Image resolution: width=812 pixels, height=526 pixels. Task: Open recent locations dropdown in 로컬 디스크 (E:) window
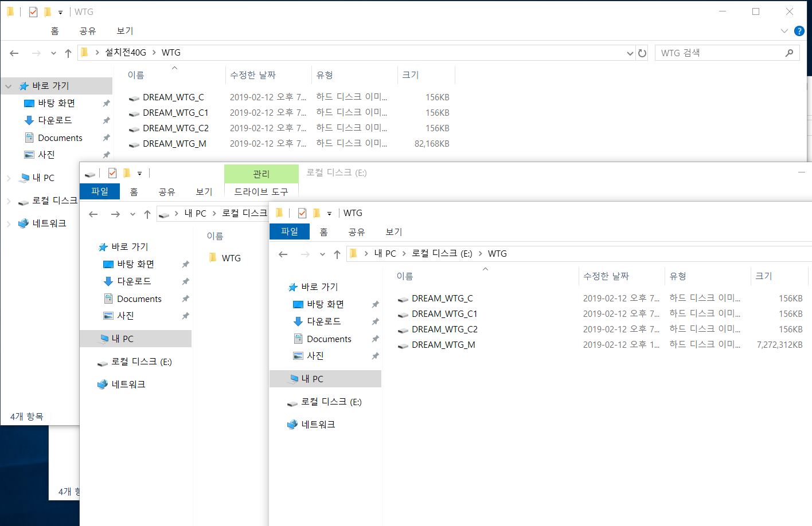[132, 214]
